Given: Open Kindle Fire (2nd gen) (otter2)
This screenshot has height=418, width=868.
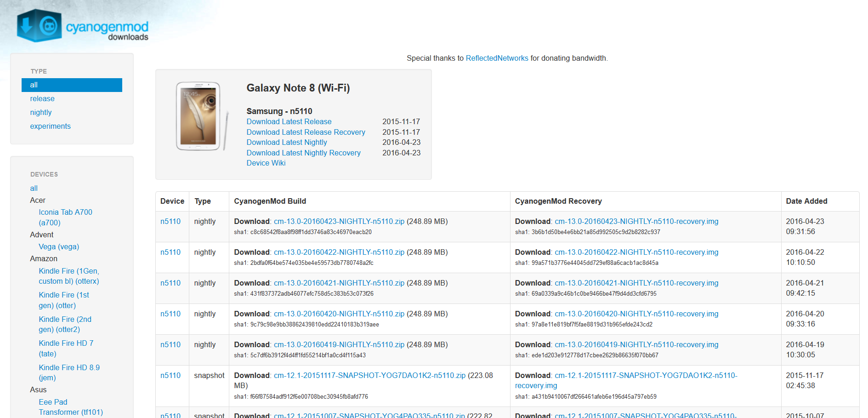Looking at the screenshot, I should 65,325.
